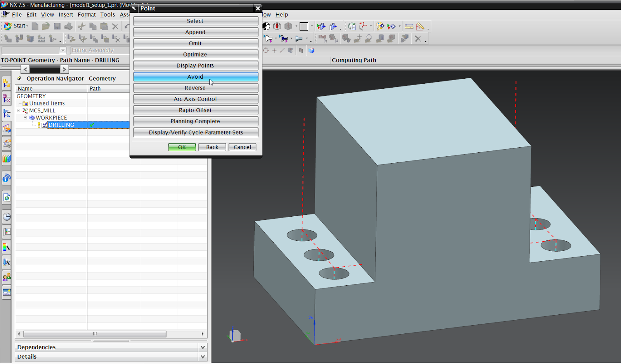Click the green OK button

[182, 147]
